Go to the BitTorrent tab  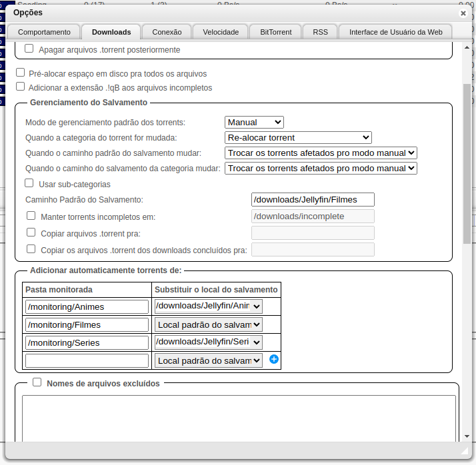(x=275, y=32)
